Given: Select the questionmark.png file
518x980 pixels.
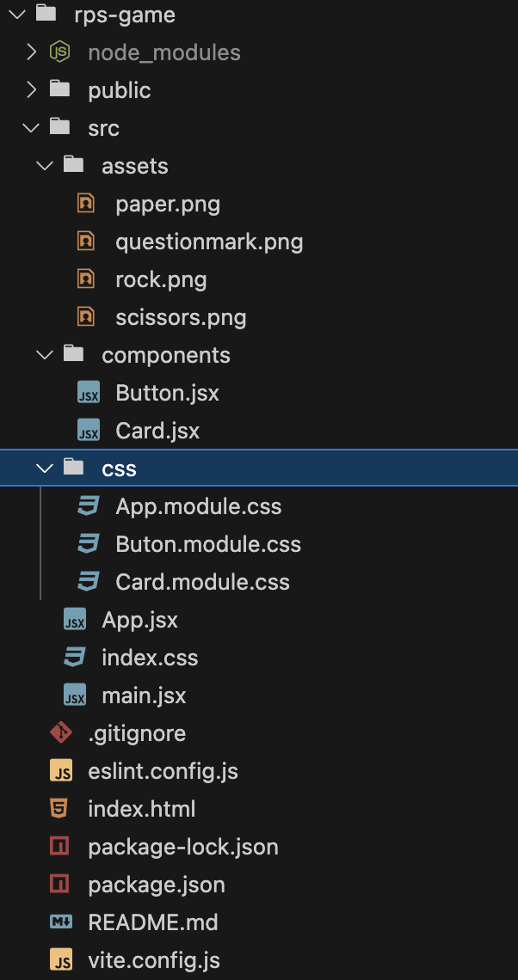Looking at the screenshot, I should click(x=210, y=242).
